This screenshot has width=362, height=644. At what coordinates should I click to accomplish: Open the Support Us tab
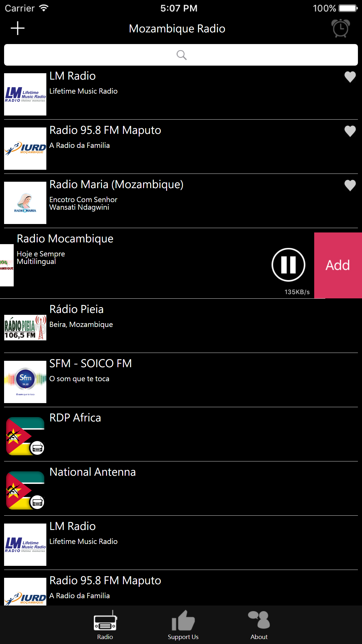click(x=183, y=625)
